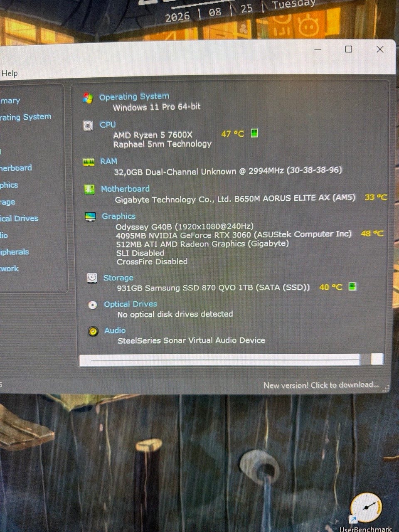Minimize the Speccy window
Image resolution: width=399 pixels, height=532 pixels.
[318, 49]
